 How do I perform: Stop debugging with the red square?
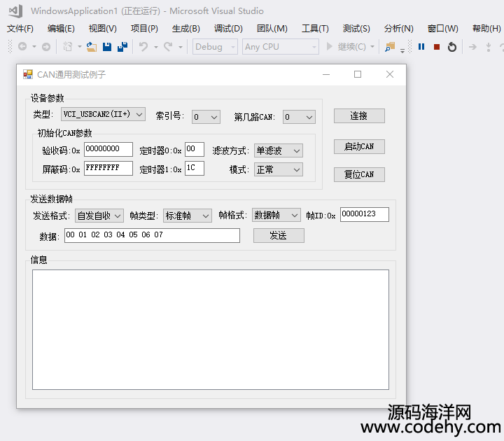click(437, 47)
